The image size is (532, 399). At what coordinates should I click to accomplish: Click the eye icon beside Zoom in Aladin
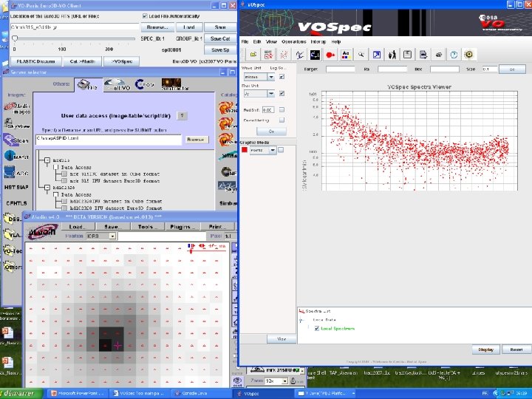pyautogui.click(x=237, y=381)
